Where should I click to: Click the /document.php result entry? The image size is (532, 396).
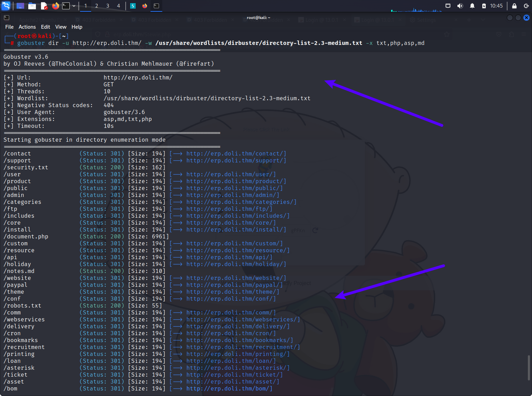click(x=26, y=237)
